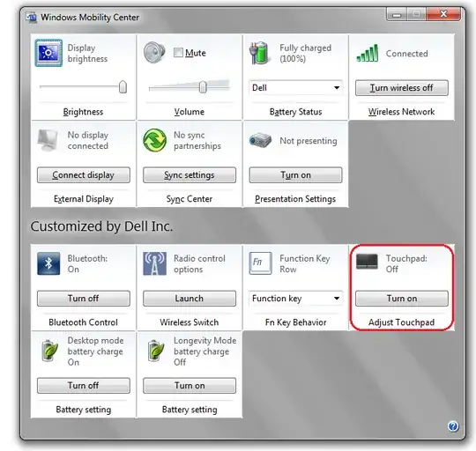Click the Not presenting status text
476x451 pixels.
click(x=309, y=141)
